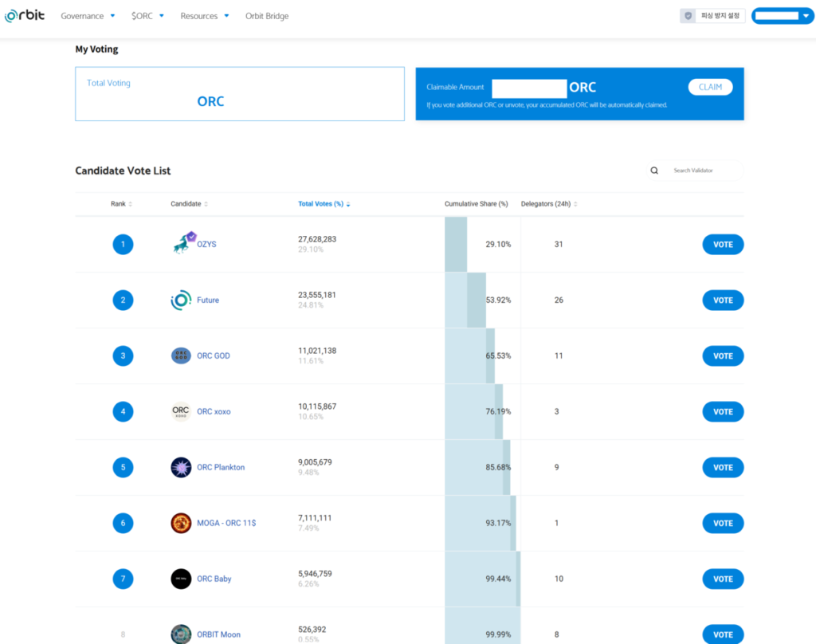Vote for MOGA - ORC 11$
Image resolution: width=816 pixels, height=644 pixels.
pos(723,523)
